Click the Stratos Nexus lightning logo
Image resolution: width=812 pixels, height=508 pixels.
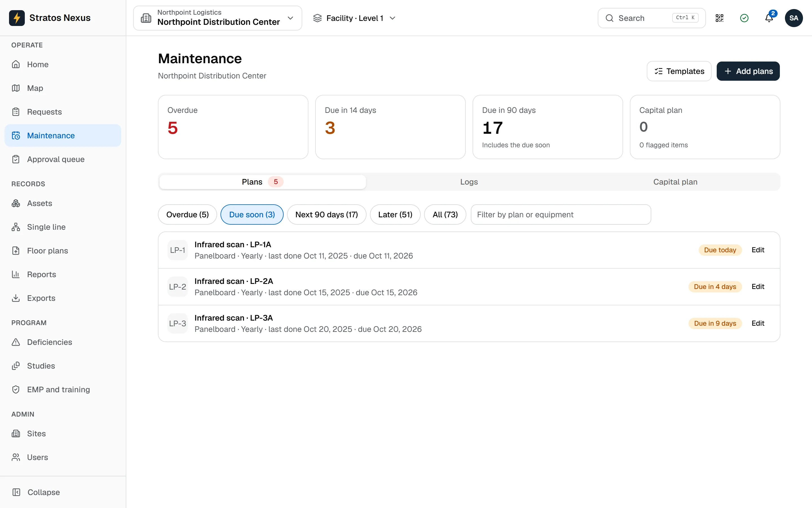pos(17,18)
